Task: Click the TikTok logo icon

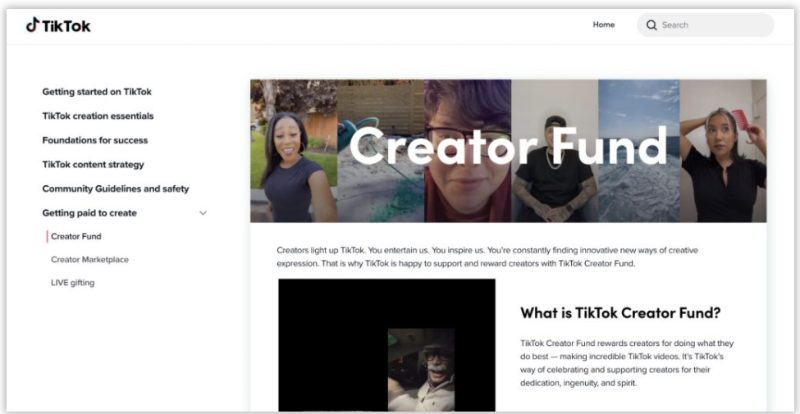Action: click(32, 25)
